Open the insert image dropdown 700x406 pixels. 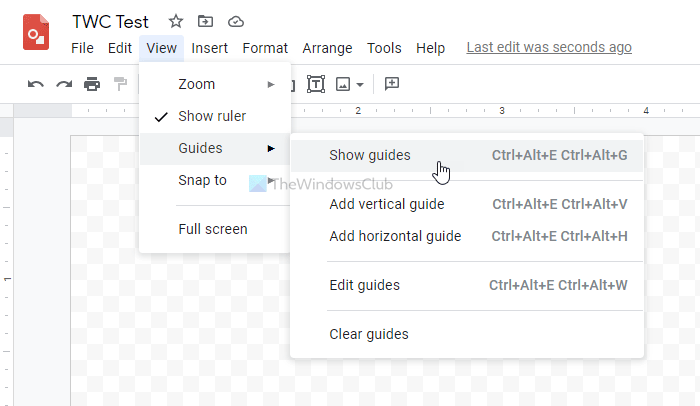tap(349, 84)
